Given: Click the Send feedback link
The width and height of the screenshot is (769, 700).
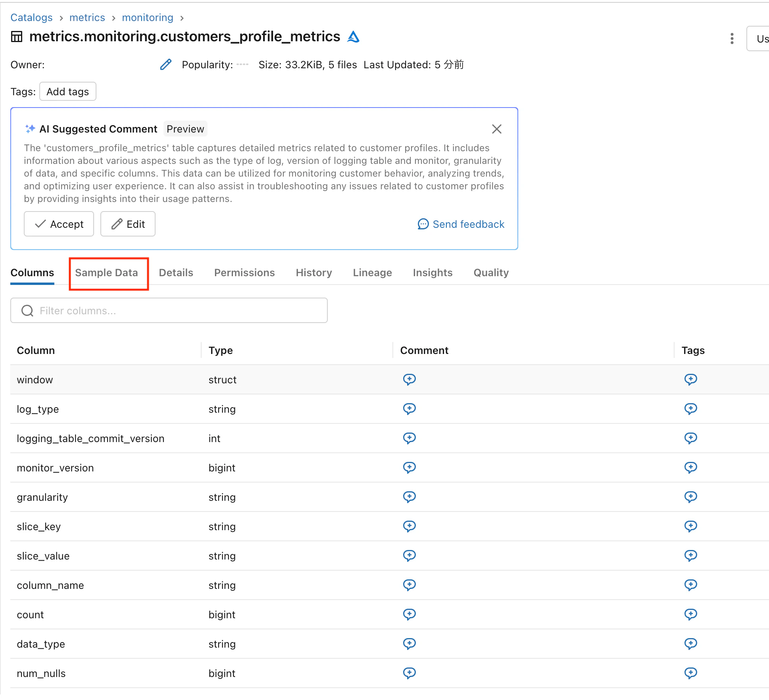Looking at the screenshot, I should pos(461,224).
